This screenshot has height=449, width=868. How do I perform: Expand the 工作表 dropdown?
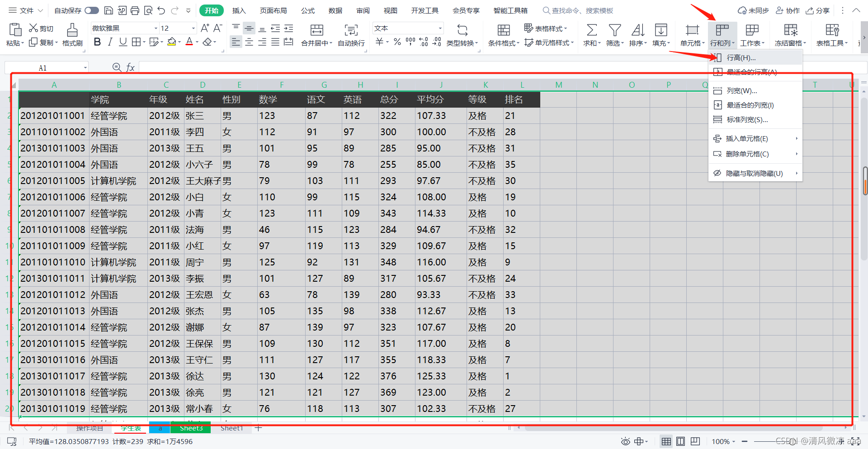pyautogui.click(x=752, y=43)
